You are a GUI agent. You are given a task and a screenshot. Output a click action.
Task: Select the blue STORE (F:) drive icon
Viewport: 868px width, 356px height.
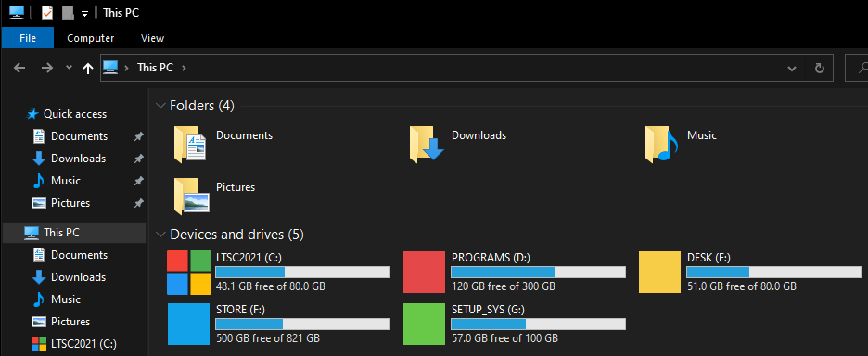click(189, 324)
